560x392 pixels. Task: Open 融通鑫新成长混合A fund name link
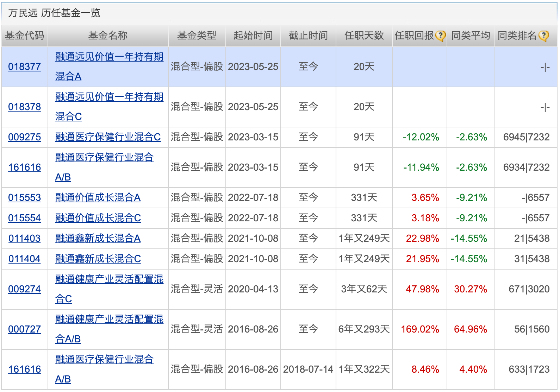pos(98,238)
